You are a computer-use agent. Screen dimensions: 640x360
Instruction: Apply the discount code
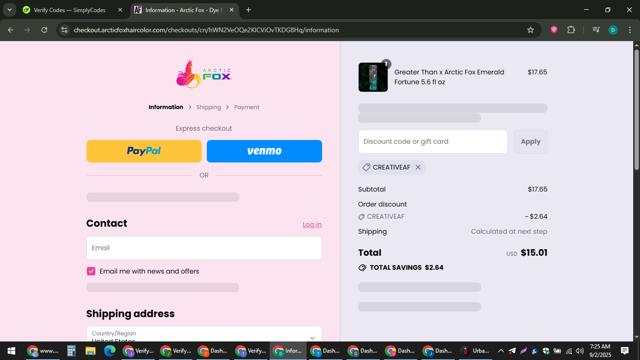(x=530, y=142)
